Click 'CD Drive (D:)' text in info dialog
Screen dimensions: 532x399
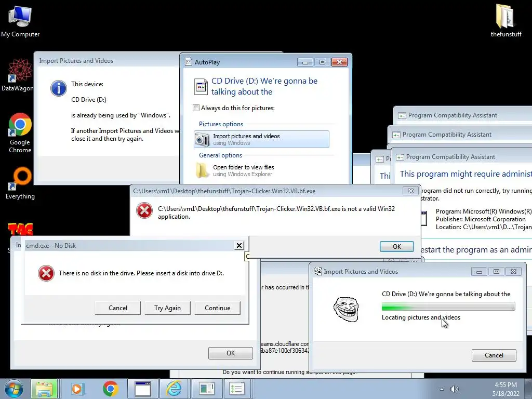[89, 99]
